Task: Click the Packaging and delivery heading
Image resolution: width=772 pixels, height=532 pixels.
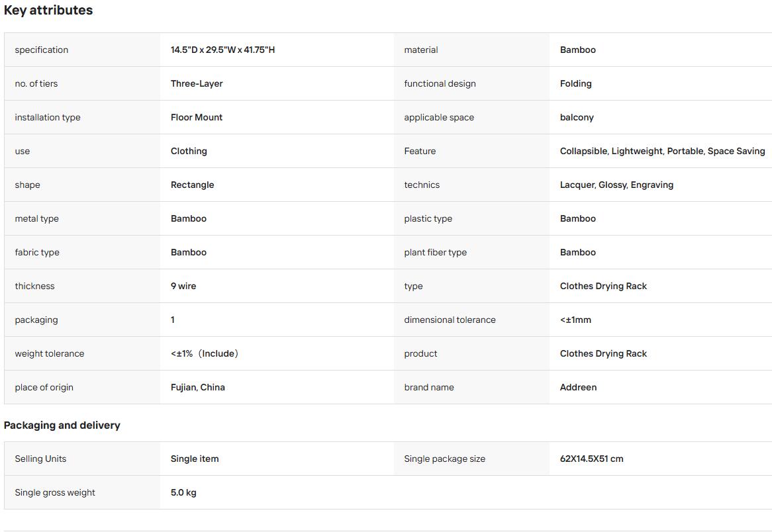Action: click(x=62, y=425)
